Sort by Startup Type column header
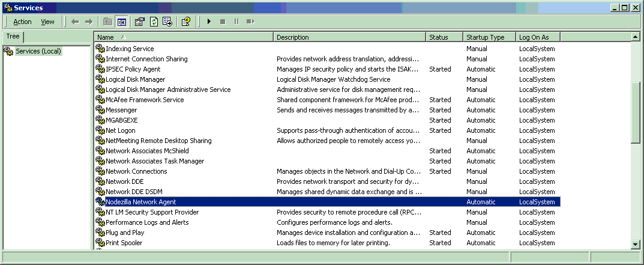 [489, 37]
